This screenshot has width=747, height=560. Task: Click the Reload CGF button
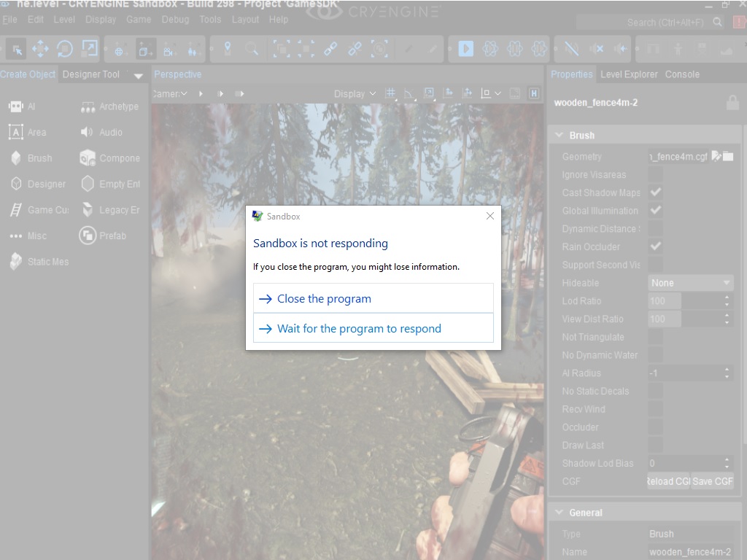pyautogui.click(x=668, y=481)
